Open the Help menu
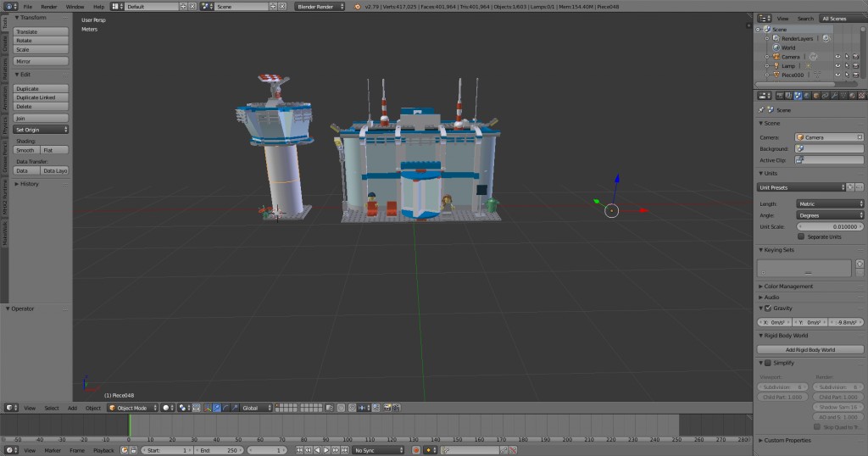This screenshot has height=456, width=868. (x=98, y=7)
